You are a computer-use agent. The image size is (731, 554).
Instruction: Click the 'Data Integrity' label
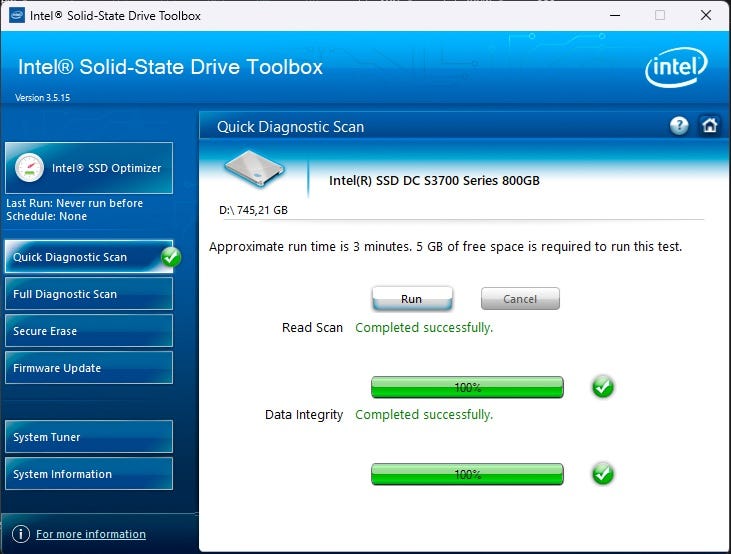[x=304, y=415]
